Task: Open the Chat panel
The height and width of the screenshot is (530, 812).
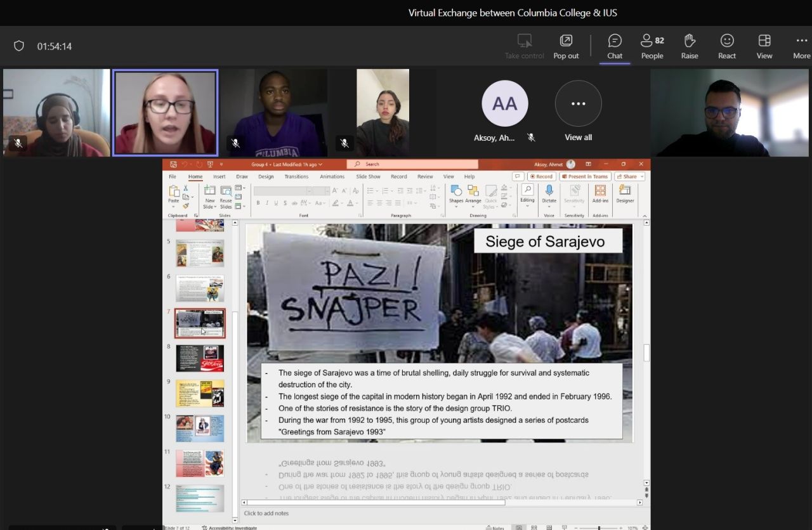Action: (615, 47)
